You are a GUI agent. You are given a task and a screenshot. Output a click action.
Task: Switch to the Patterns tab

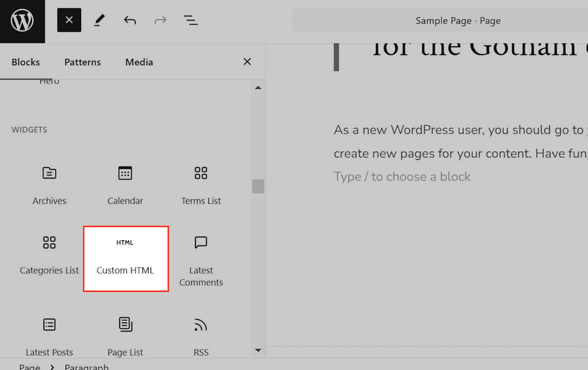82,62
